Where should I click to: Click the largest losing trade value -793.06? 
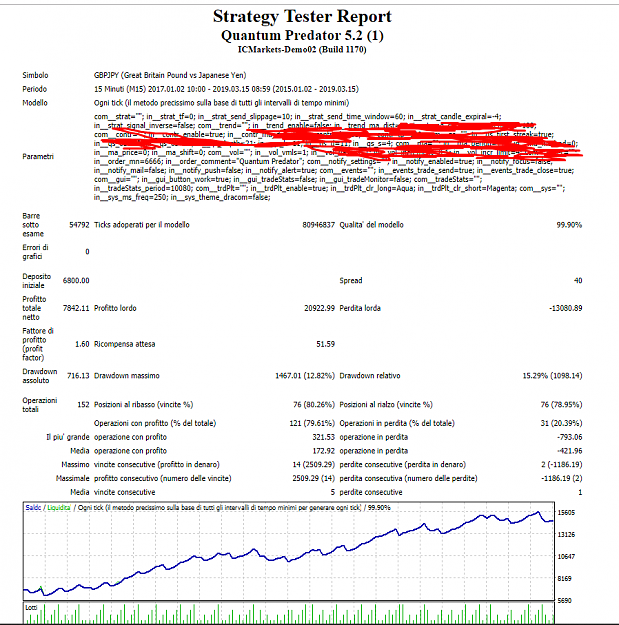569,437
